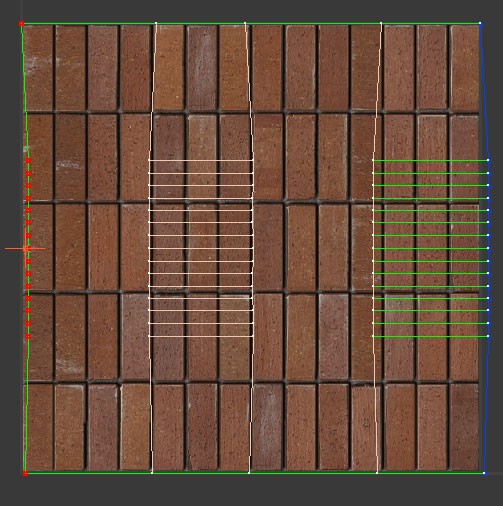The image size is (503, 506).
Task: Select the red vertex at bottom-left corner
Action: point(25,473)
